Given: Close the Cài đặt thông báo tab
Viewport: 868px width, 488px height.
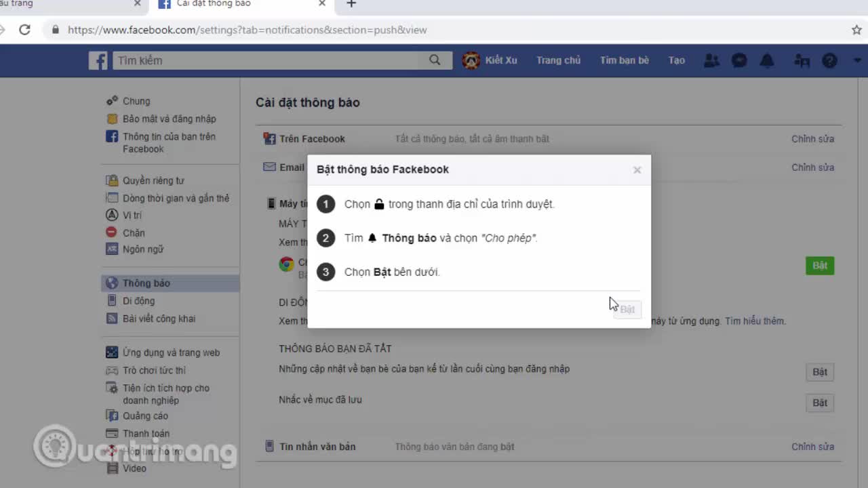Looking at the screenshot, I should [322, 4].
